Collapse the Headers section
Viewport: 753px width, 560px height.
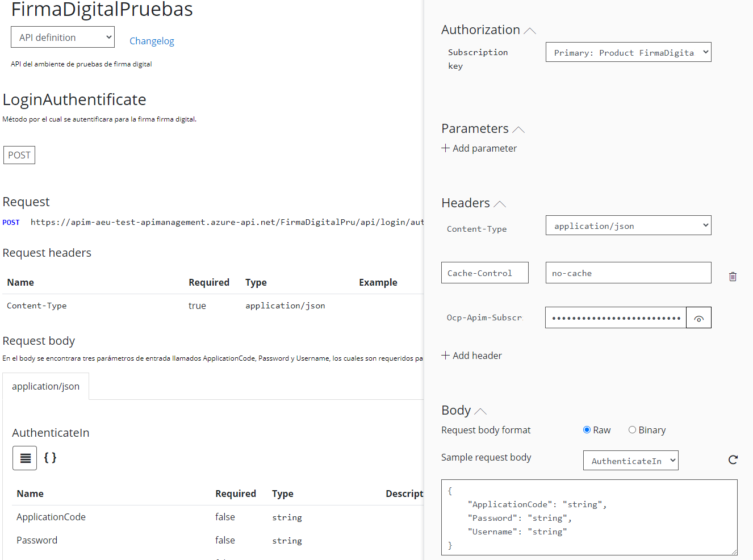pos(500,204)
